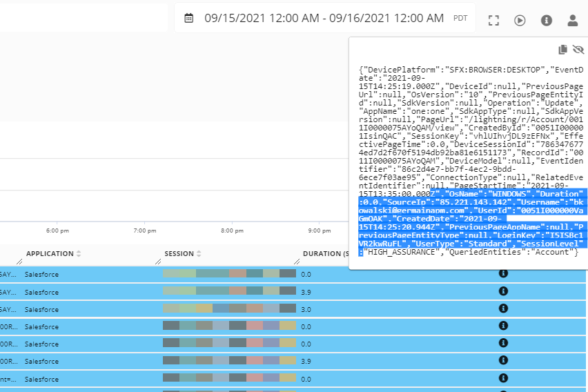Select the PDT timezone label
Screen dimensions: 588x392
click(460, 19)
